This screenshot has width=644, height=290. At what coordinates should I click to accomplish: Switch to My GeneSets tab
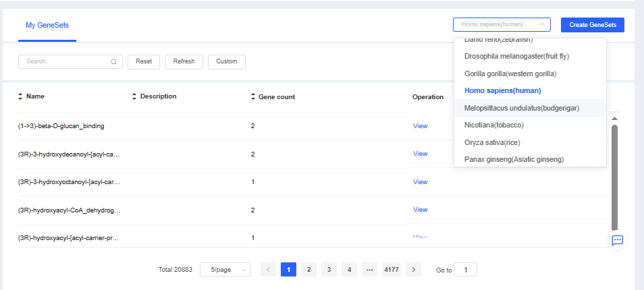coord(47,26)
